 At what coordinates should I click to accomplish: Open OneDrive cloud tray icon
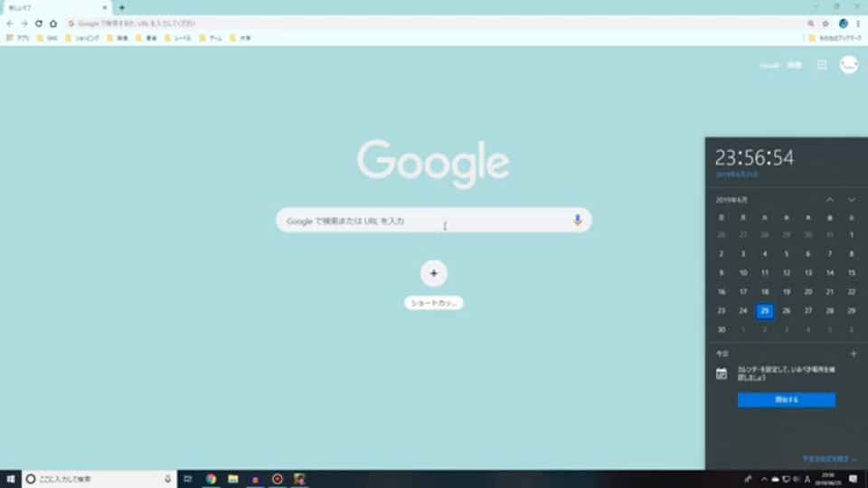point(776,479)
